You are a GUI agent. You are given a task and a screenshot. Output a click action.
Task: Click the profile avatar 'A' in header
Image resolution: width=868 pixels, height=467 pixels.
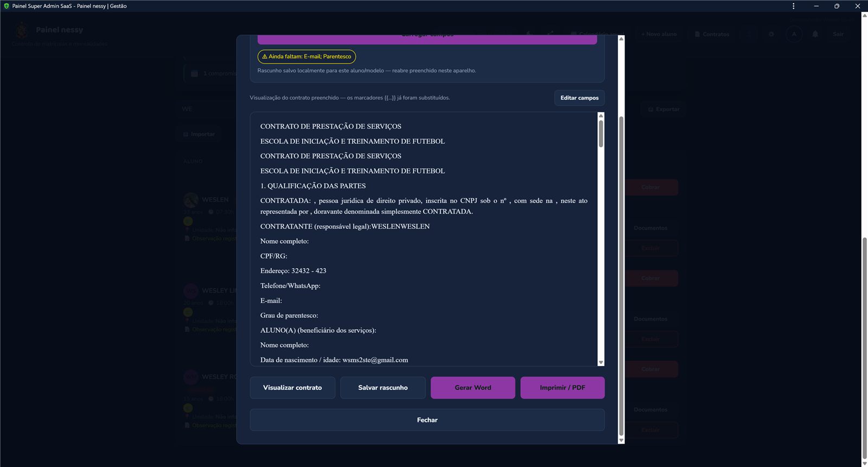(794, 34)
